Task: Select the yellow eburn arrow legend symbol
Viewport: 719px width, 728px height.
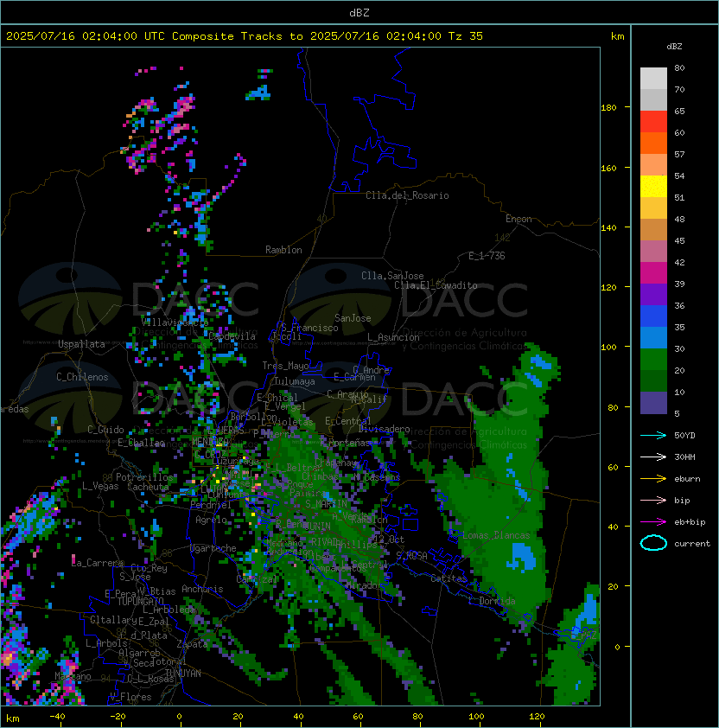Action: tap(653, 479)
